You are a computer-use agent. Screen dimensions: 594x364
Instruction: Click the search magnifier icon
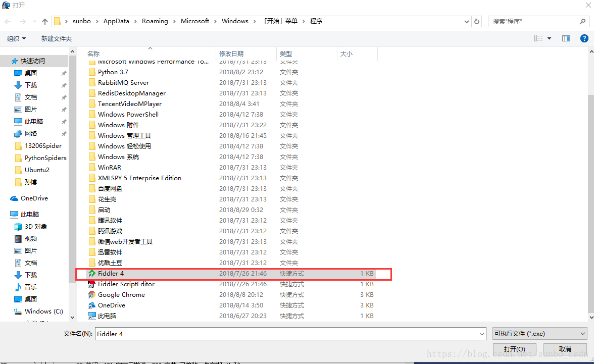582,22
